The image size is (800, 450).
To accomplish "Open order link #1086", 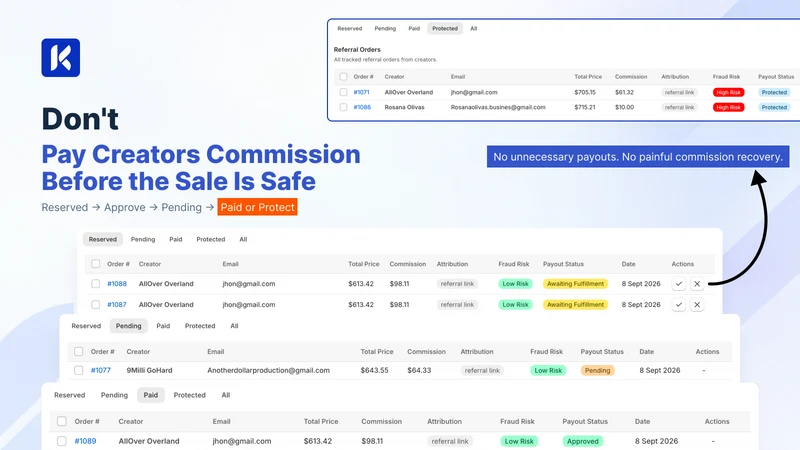I will point(362,107).
